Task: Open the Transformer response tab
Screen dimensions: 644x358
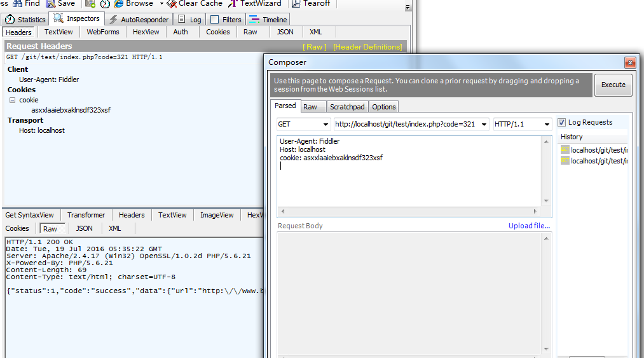Action: pos(86,215)
